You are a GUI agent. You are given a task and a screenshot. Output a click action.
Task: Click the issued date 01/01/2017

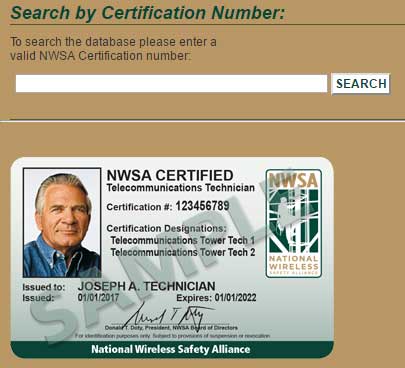pos(98,297)
